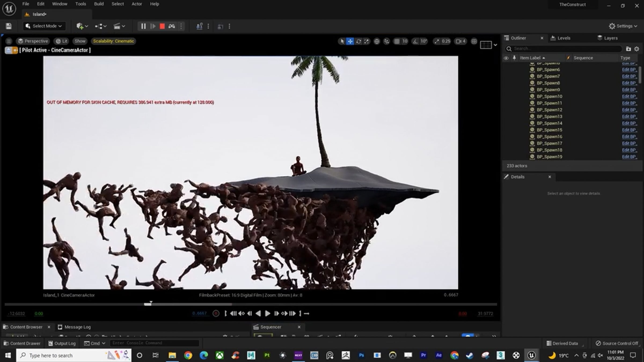Click the sequencer timeline scrubber bar

tap(250, 304)
